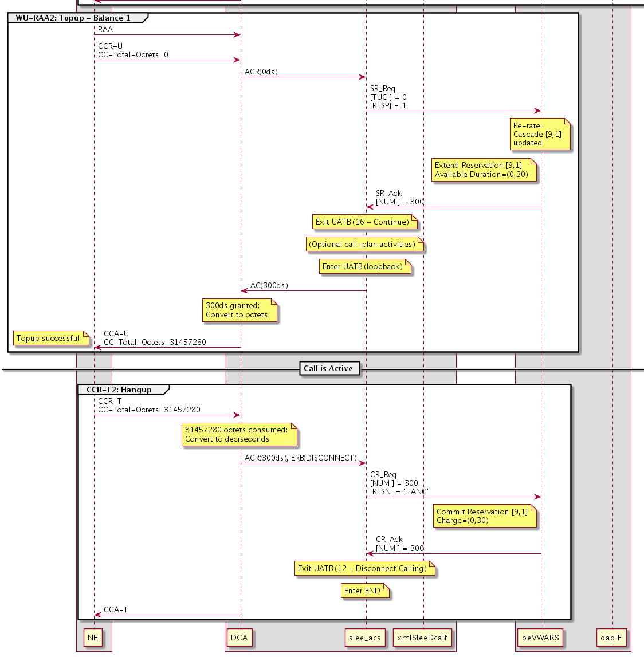644x657 pixels.
Task: Select the dapIF participant label
Action: 612,638
